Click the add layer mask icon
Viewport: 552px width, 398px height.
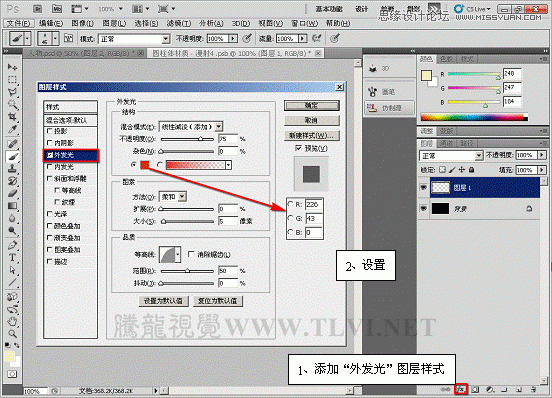coord(475,389)
